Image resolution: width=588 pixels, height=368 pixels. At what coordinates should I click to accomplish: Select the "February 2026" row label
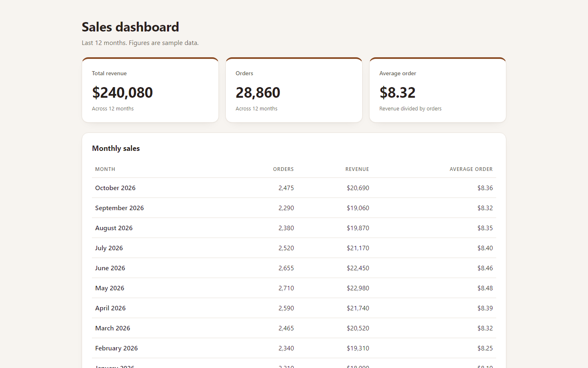tap(116, 348)
